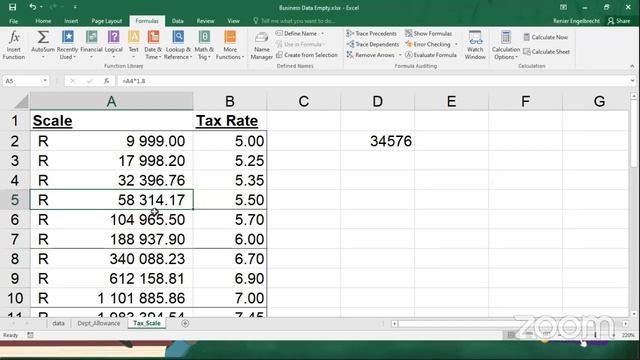This screenshot has width=640, height=360.
Task: Select column D header
Action: point(378,101)
